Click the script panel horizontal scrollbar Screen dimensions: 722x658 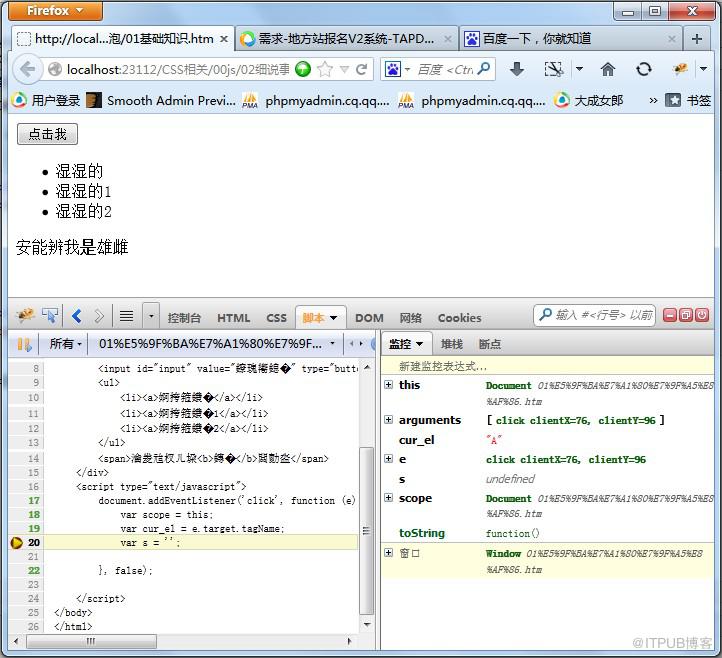(91, 641)
